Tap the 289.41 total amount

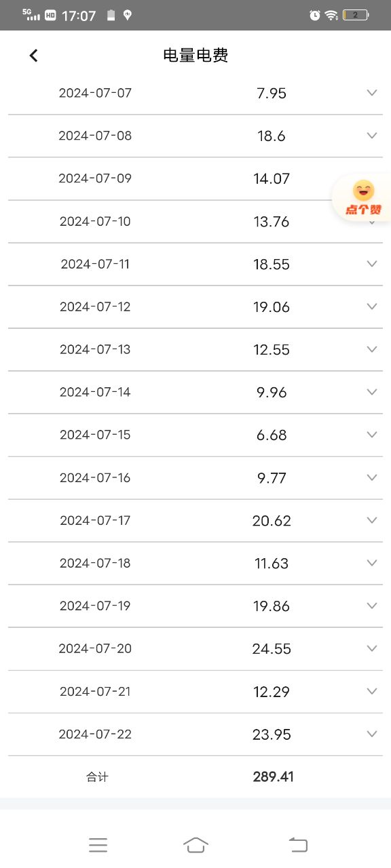(273, 777)
